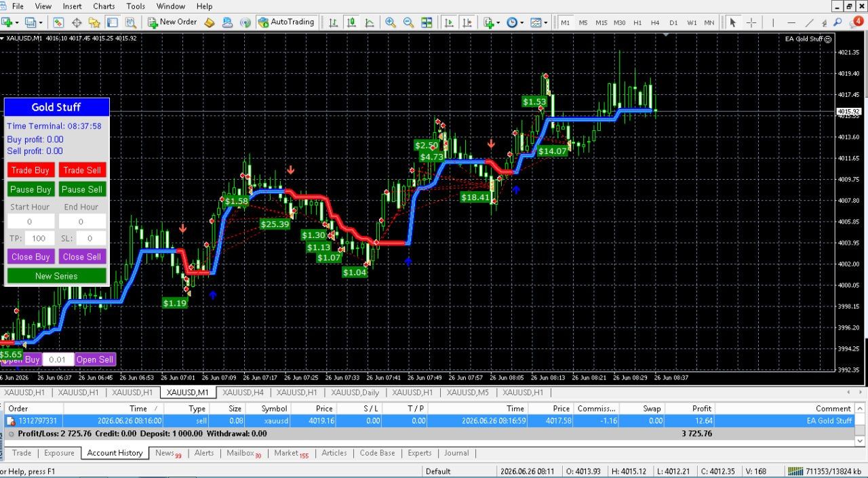Tile chart windows with toolbar icon
This screenshot has width=868, height=478.
point(427,22)
